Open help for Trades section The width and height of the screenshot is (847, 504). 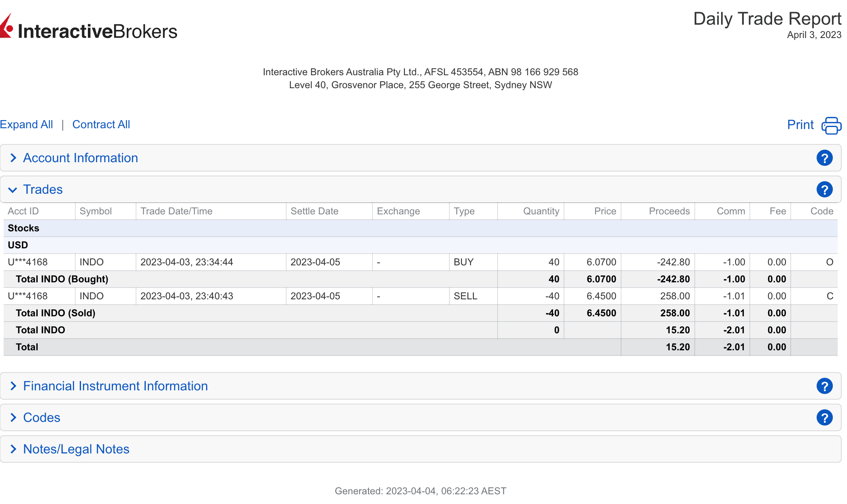coord(824,190)
